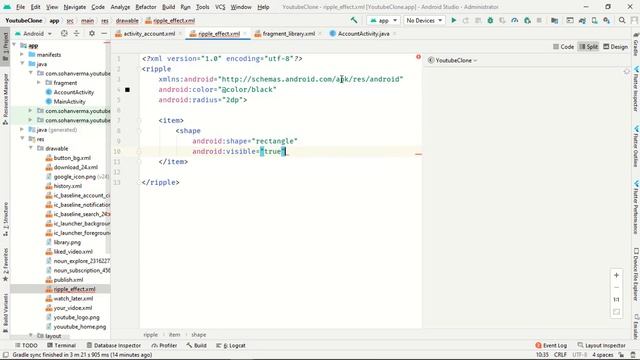Open the AVD Manager icon in toolbar
This screenshot has width=640, height=360.
595,20
